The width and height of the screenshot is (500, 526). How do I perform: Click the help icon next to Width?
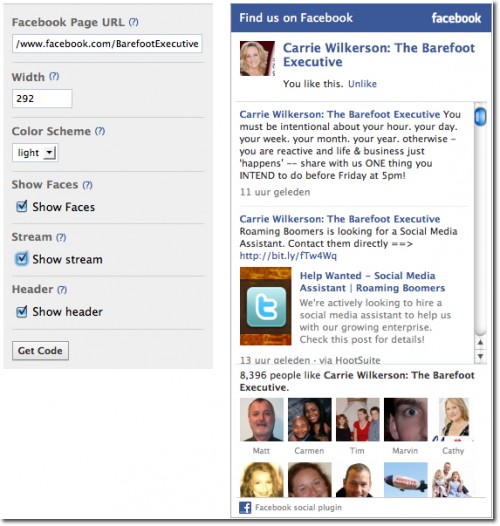coord(54,76)
